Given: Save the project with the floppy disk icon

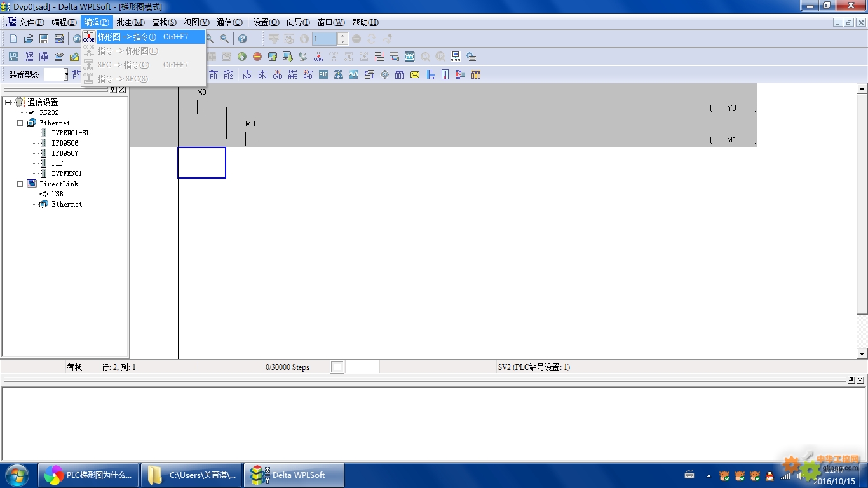Looking at the screenshot, I should click(x=44, y=39).
